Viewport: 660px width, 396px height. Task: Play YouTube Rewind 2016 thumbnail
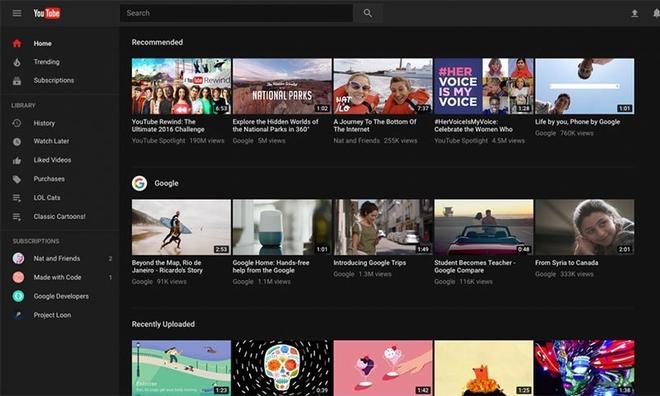click(x=181, y=86)
